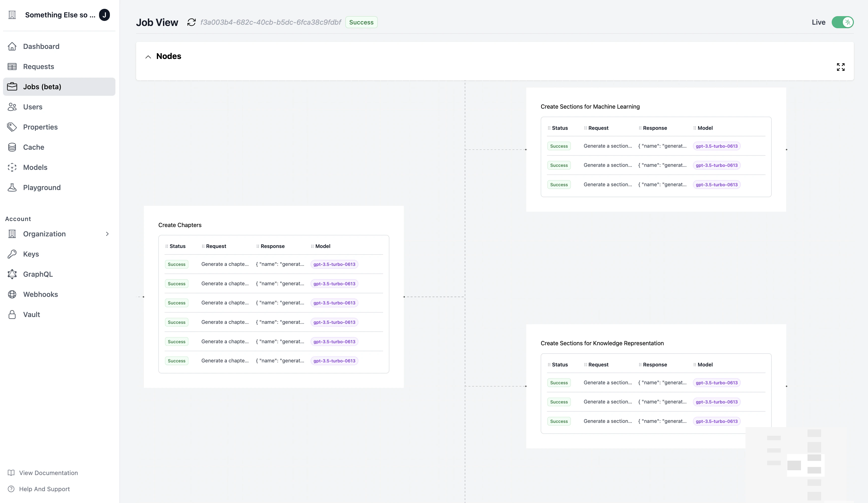Open Help And Support link

click(x=44, y=489)
